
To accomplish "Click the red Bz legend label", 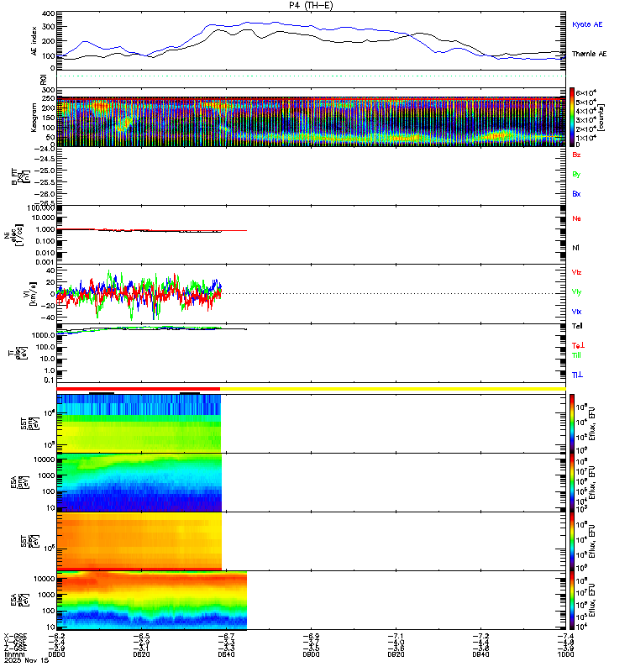I will pos(576,155).
